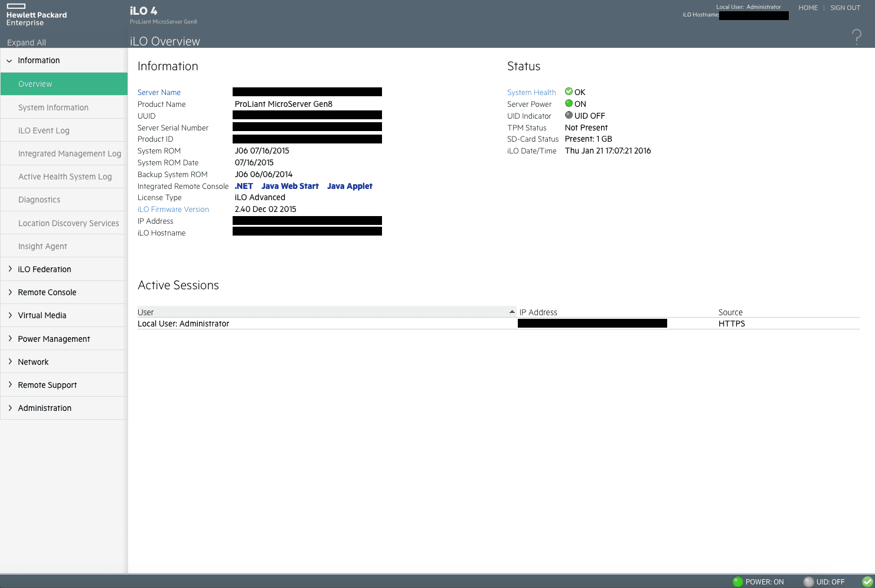Expand the Power Management section
Screen dimensions: 875x588
(x=10, y=339)
